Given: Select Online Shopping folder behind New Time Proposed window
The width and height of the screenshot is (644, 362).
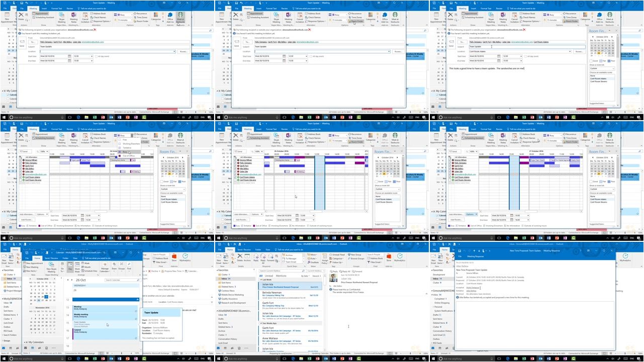Looking at the screenshot, I should (442, 303).
